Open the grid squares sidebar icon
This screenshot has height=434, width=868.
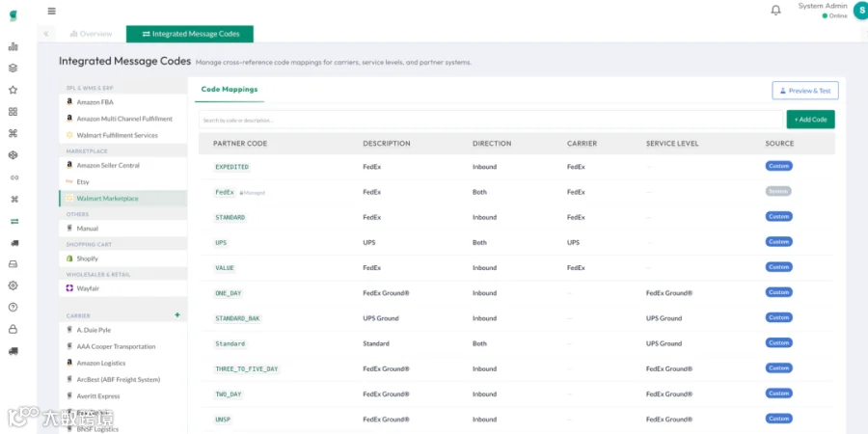14,112
